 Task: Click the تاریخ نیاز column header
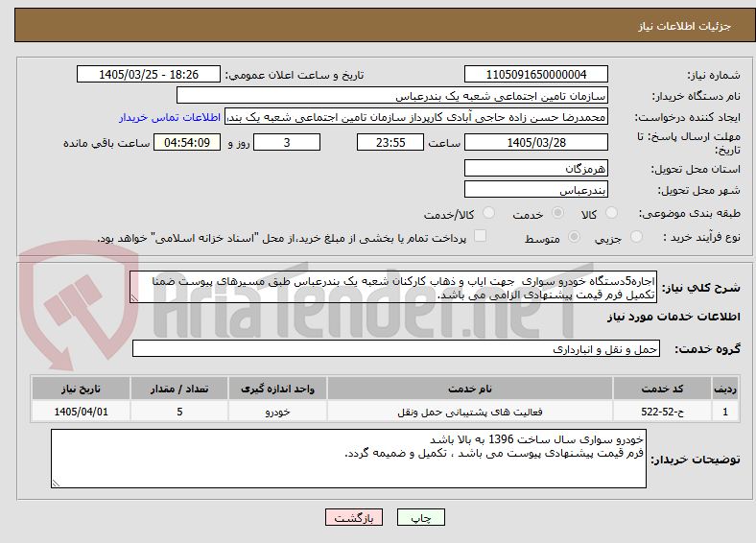81,389
